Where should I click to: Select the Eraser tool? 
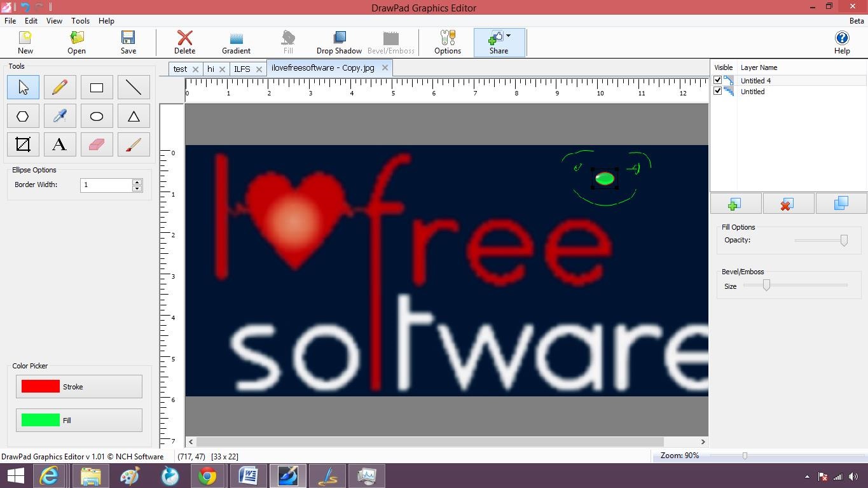(x=97, y=144)
